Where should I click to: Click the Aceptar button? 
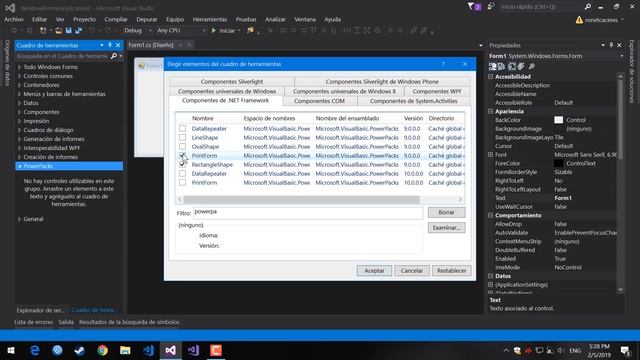point(374,271)
